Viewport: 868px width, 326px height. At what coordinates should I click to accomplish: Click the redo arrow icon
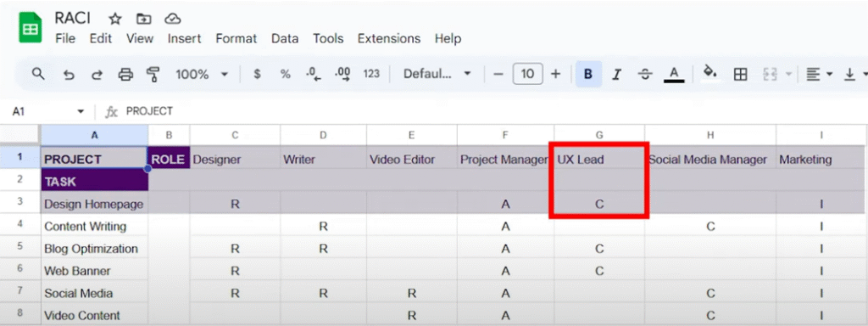[97, 75]
